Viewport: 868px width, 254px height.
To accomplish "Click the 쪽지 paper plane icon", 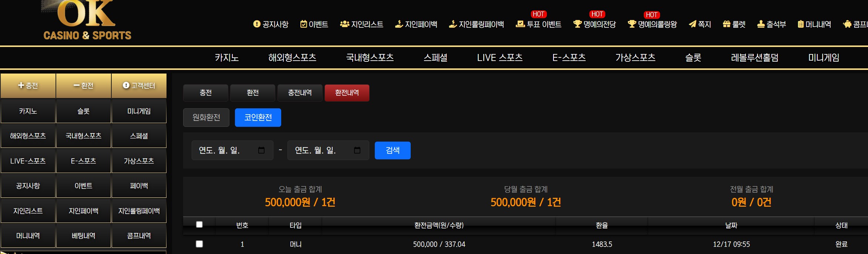I will pyautogui.click(x=692, y=24).
